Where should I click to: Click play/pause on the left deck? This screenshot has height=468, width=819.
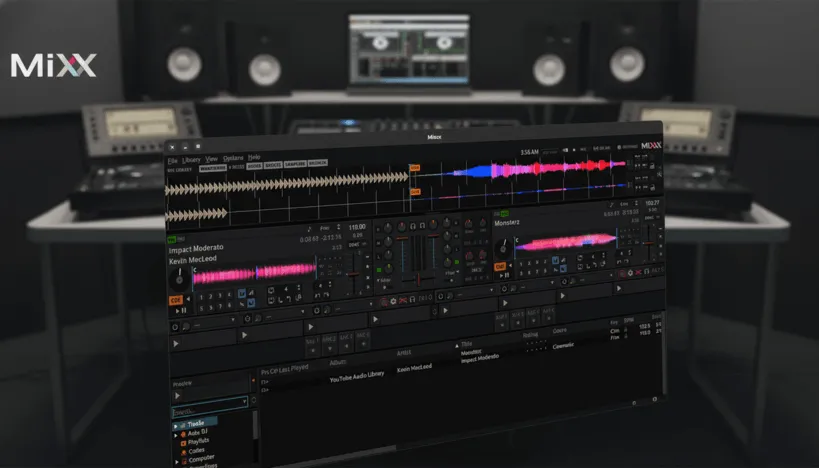(182, 311)
